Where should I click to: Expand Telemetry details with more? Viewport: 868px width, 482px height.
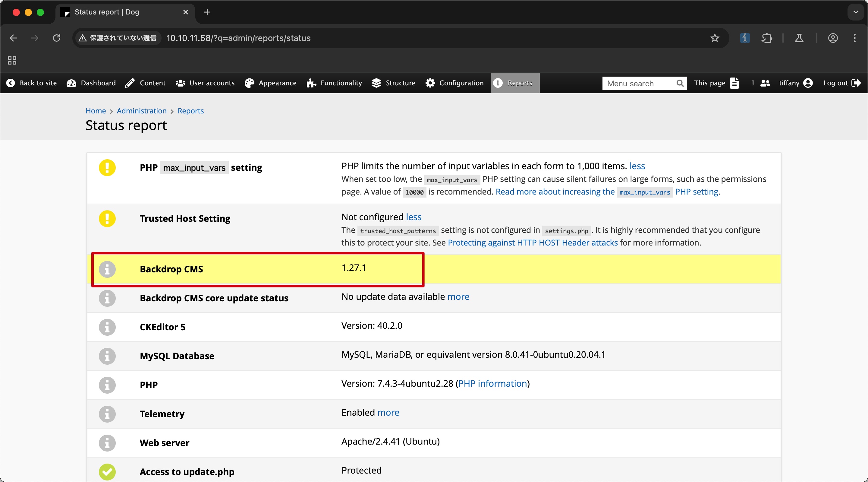point(388,412)
